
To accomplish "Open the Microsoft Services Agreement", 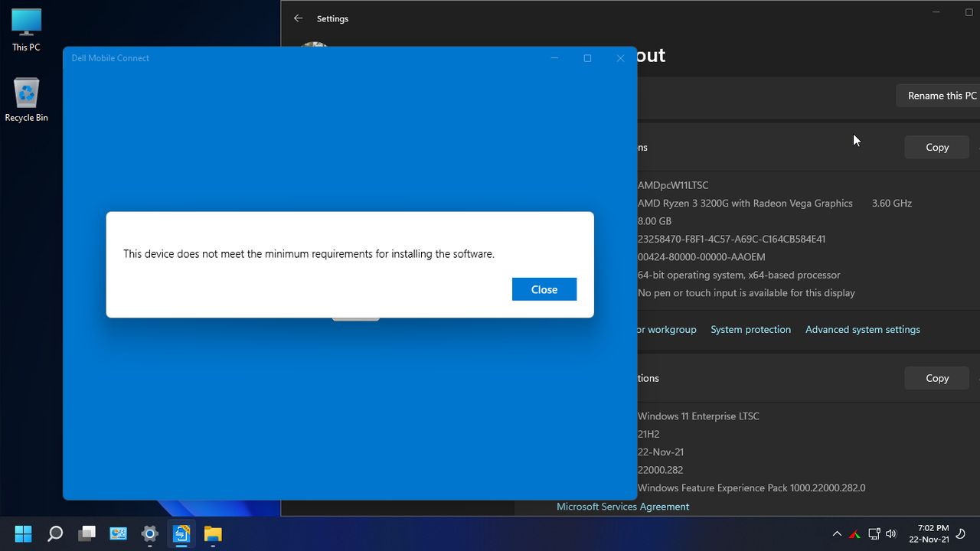I will click(622, 506).
